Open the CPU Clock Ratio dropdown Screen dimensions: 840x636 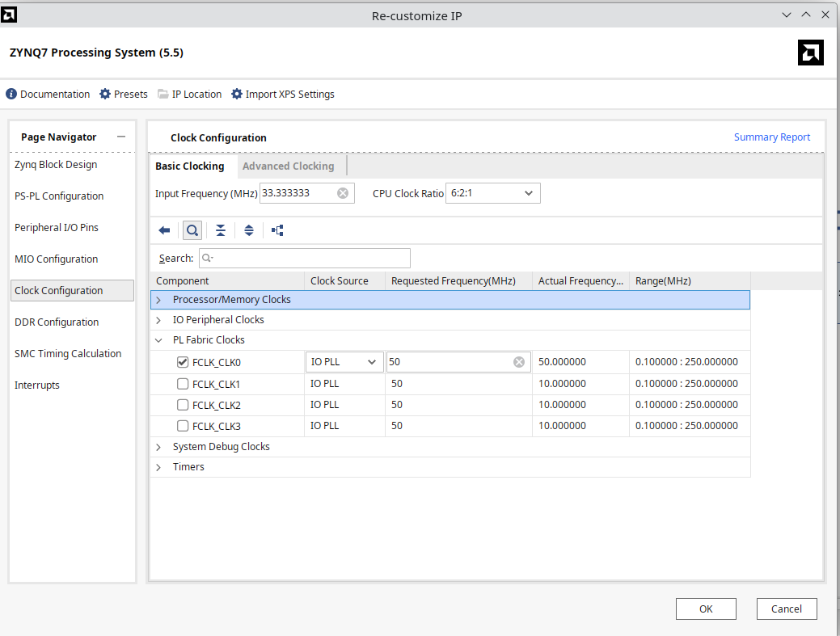(493, 193)
